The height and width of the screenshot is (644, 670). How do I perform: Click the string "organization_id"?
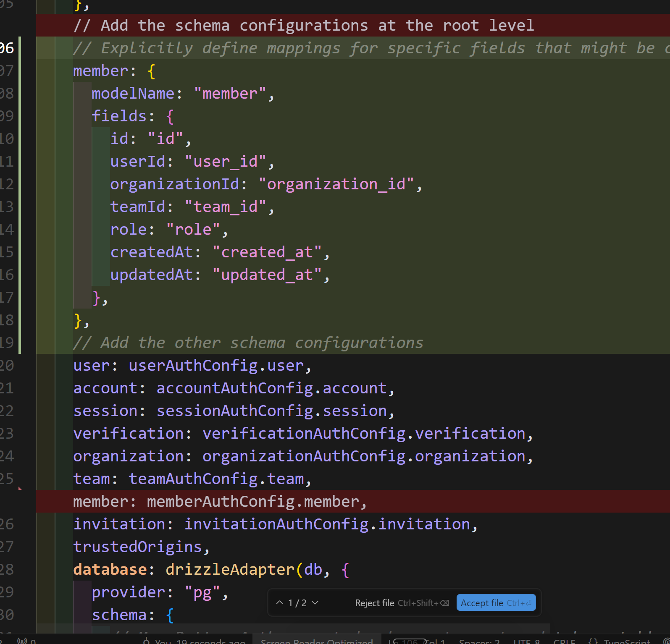coord(336,184)
